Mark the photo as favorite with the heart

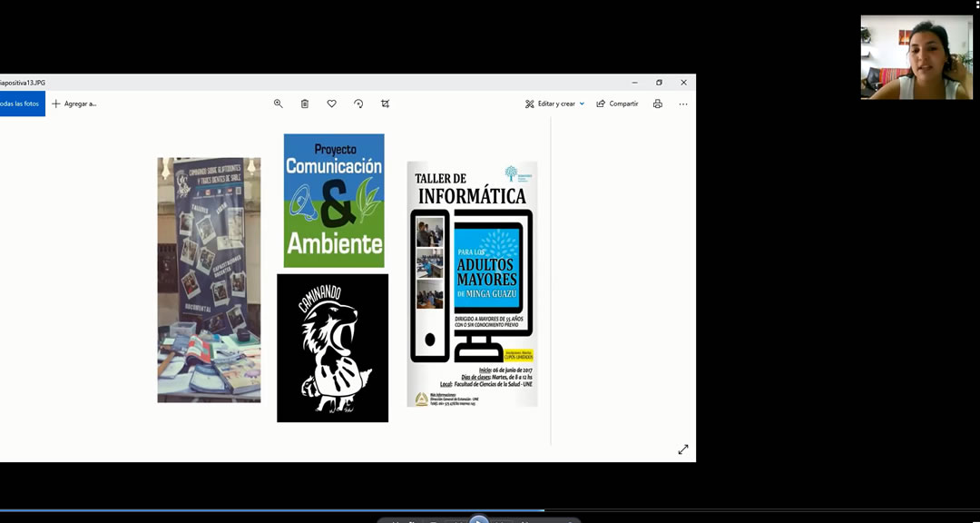coord(332,104)
